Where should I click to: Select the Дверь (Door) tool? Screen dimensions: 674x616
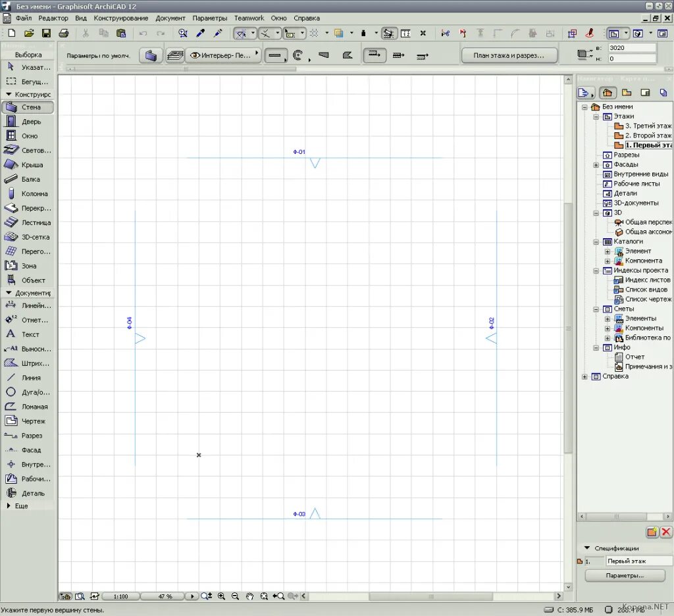pyautogui.click(x=28, y=122)
